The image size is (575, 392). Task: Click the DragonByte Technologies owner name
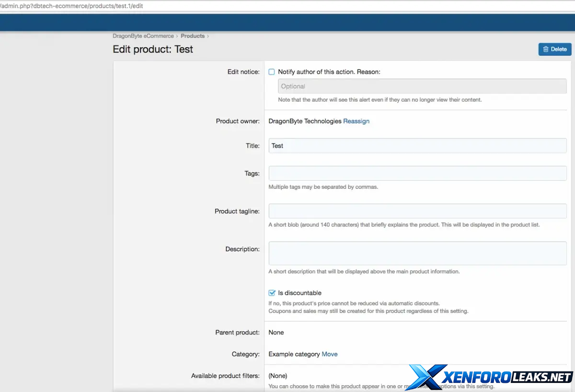pos(305,121)
